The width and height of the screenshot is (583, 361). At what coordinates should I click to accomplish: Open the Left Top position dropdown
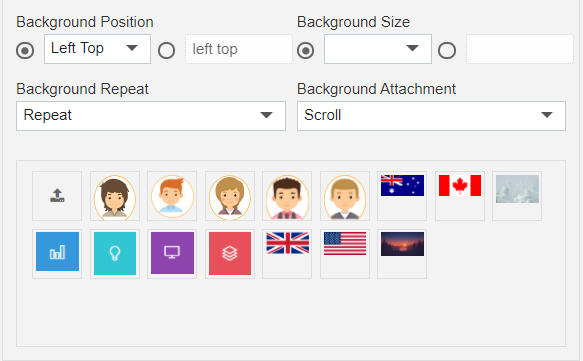pyautogui.click(x=97, y=49)
